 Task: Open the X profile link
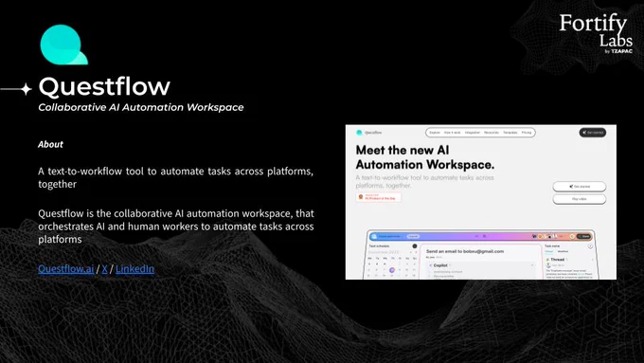click(105, 269)
